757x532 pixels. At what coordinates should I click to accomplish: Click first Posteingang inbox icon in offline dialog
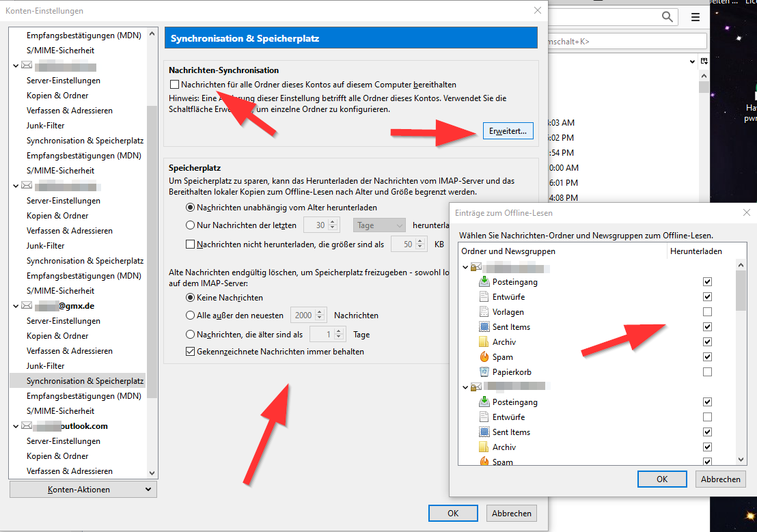pos(484,281)
